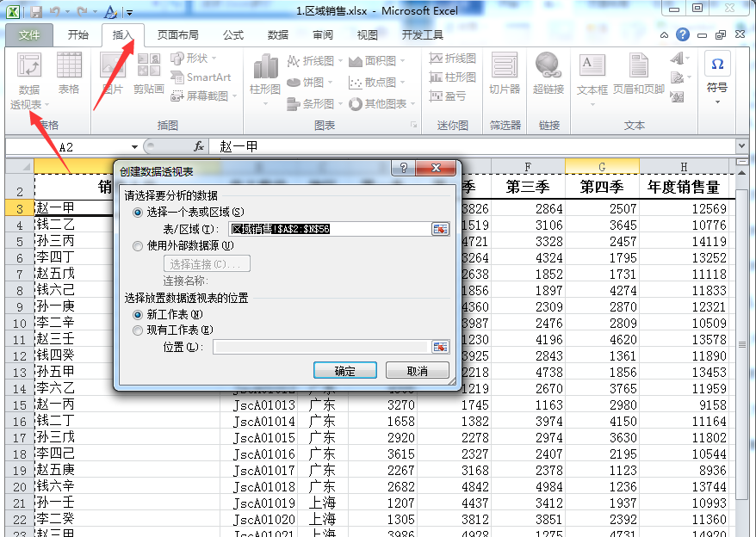Switch to the 页面布局 tab
This screenshot has width=756, height=537.
[x=178, y=35]
